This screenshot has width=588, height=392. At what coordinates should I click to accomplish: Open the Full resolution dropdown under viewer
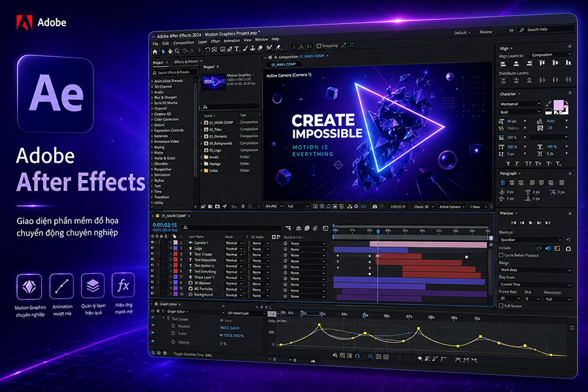pos(298,206)
